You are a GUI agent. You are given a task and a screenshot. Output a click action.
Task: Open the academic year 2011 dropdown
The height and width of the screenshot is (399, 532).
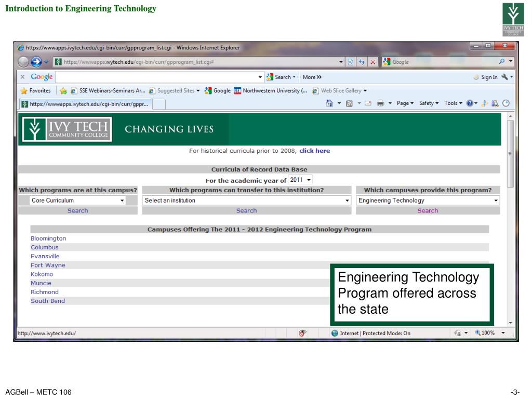pos(300,180)
